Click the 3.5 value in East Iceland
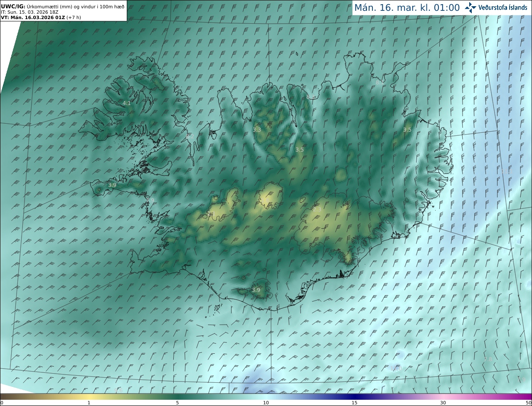This screenshot has height=406, width=532. coord(407,130)
